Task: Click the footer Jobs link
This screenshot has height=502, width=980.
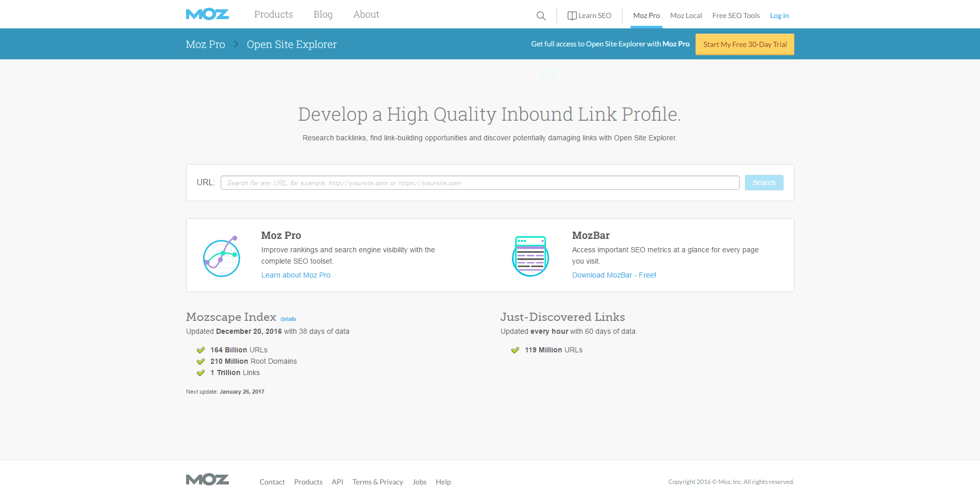Action: click(420, 482)
